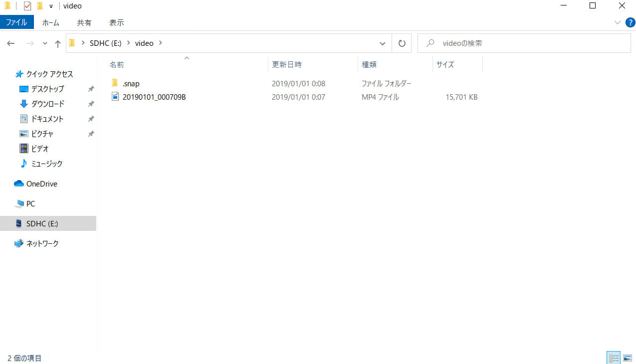Image resolution: width=636 pixels, height=364 pixels.
Task: Open the ファイル ribbon tab
Action: coord(17,22)
